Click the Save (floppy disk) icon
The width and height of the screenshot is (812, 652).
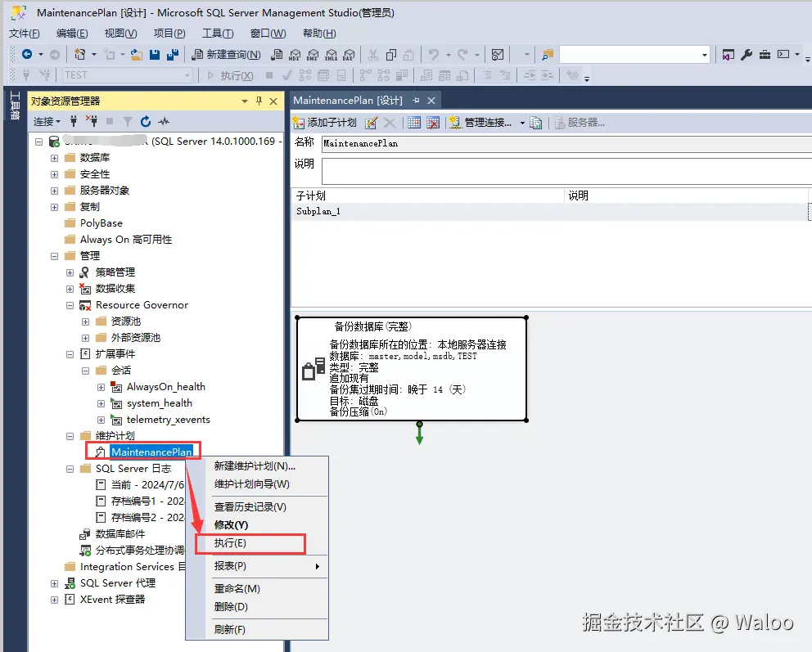point(155,54)
